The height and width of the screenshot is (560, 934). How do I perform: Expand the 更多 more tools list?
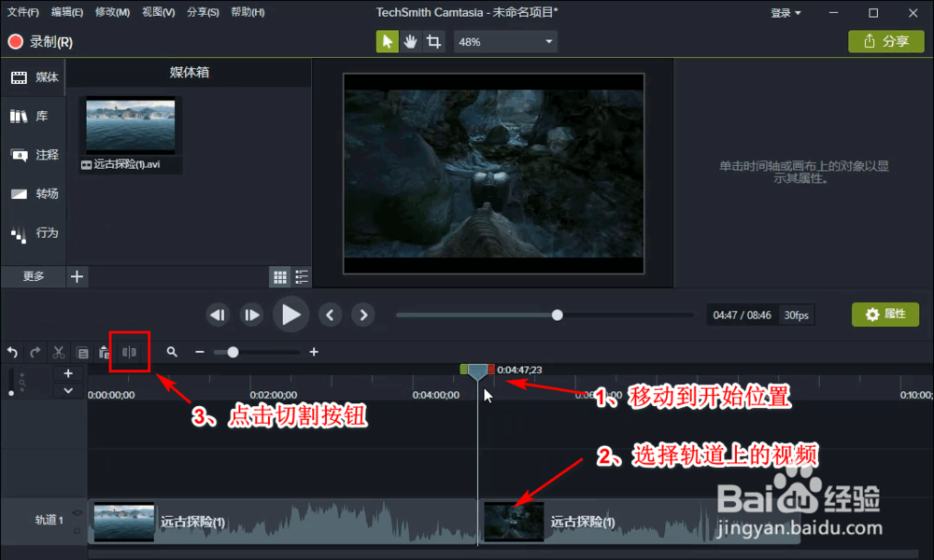pos(34,276)
